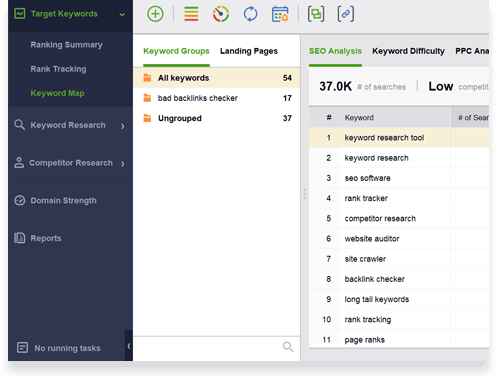Click the blue refresh arrows icon
This screenshot has height=379, width=497.
pyautogui.click(x=250, y=14)
